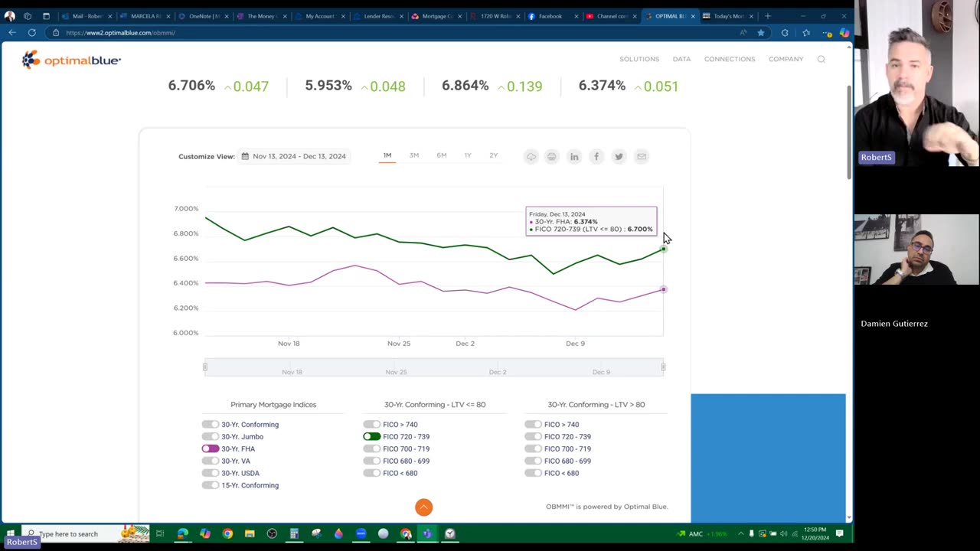Switch to the Today's Mortgage browser tab

[727, 16]
